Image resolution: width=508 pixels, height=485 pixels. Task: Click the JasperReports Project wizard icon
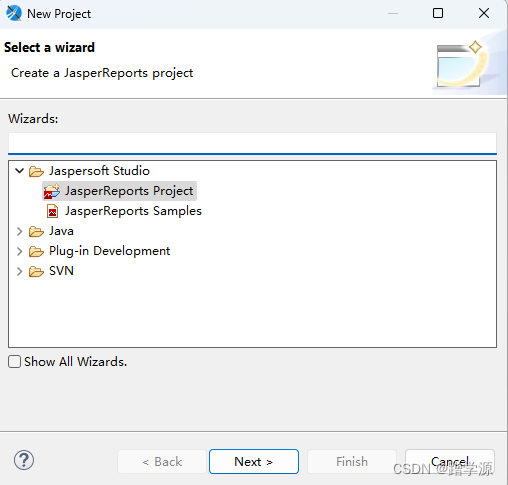[52, 191]
